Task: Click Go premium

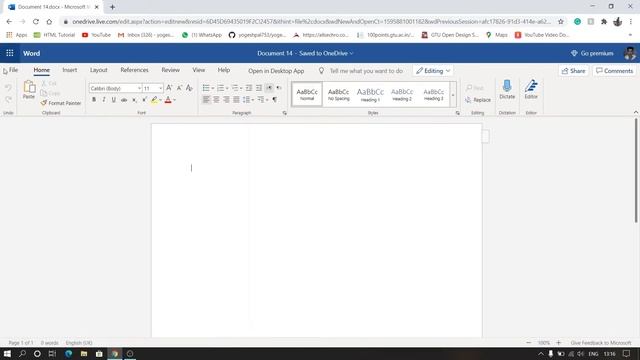Action: point(592,53)
